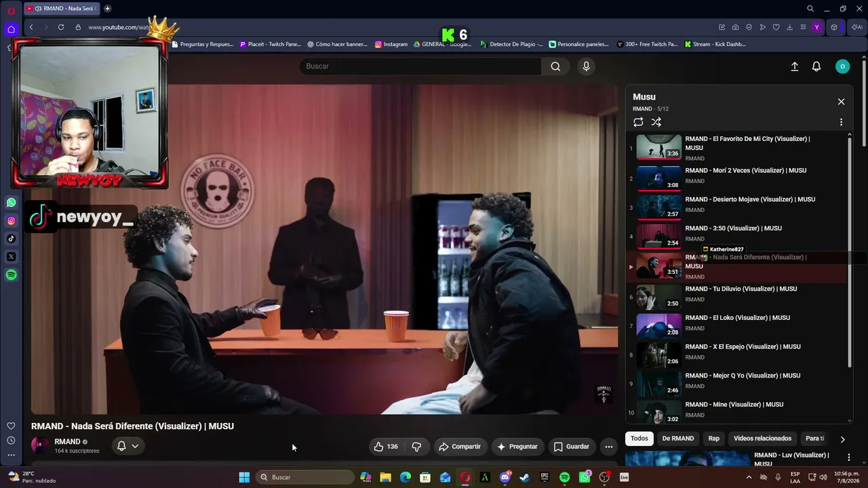Open History clock in Opera sidebar
This screenshot has height=488, width=868.
point(11,441)
